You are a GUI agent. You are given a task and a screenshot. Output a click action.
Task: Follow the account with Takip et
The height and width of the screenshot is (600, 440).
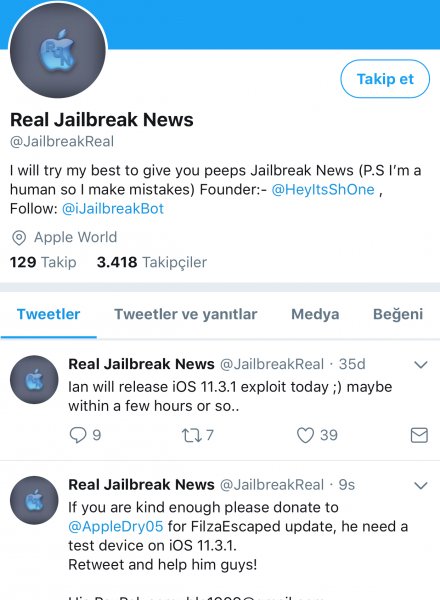click(x=385, y=79)
